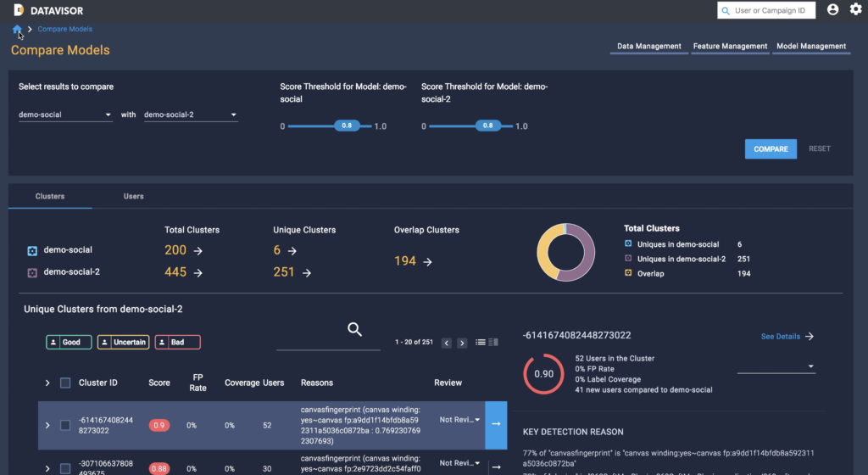This screenshot has height=475, width=868.
Task: Click the cluster search magnifier icon
Action: pos(354,329)
